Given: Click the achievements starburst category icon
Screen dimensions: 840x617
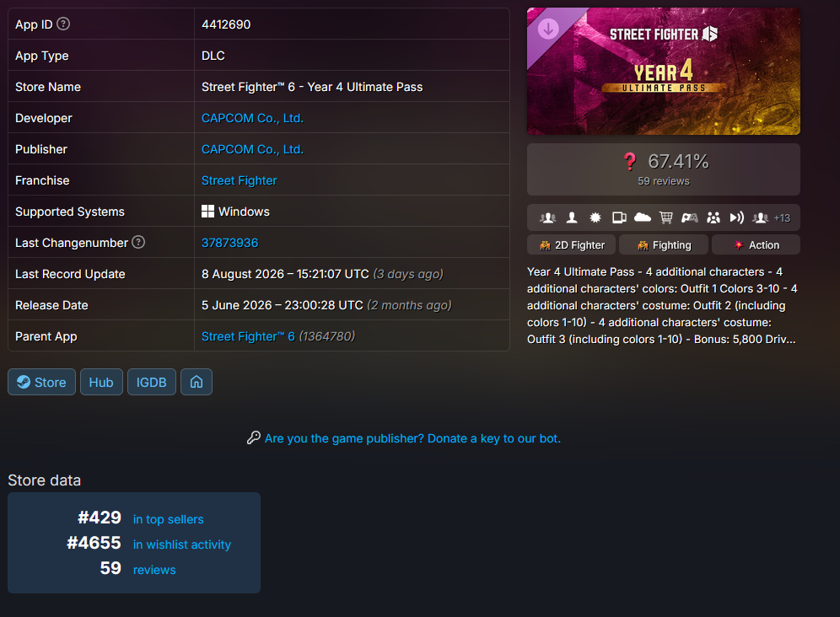Looking at the screenshot, I should [595, 217].
